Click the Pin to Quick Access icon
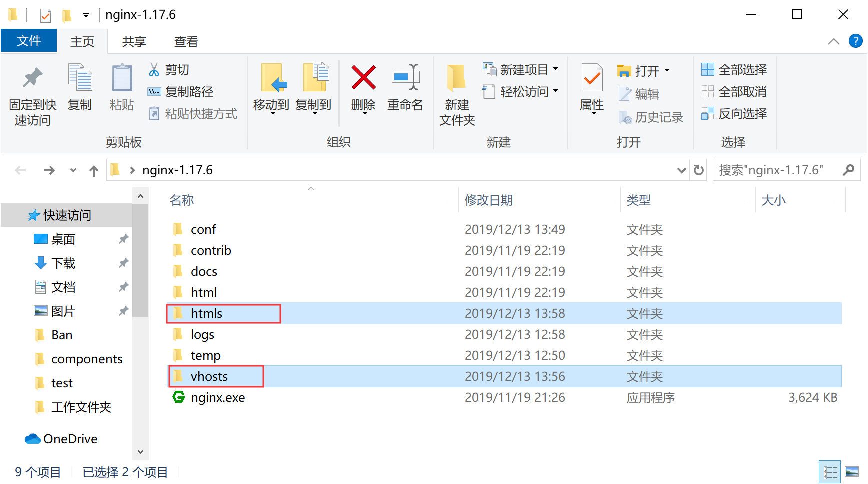The width and height of the screenshot is (868, 484). 32,78
